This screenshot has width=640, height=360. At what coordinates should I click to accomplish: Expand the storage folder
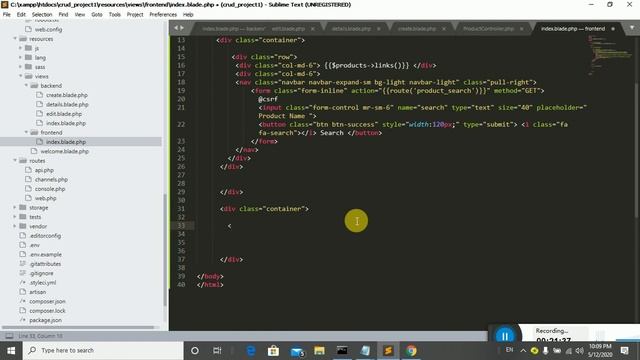point(15,207)
